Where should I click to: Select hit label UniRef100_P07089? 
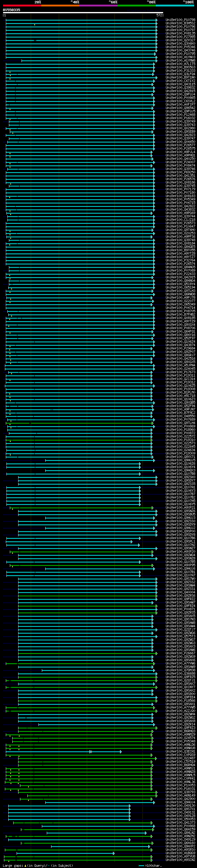click(x=180, y=271)
